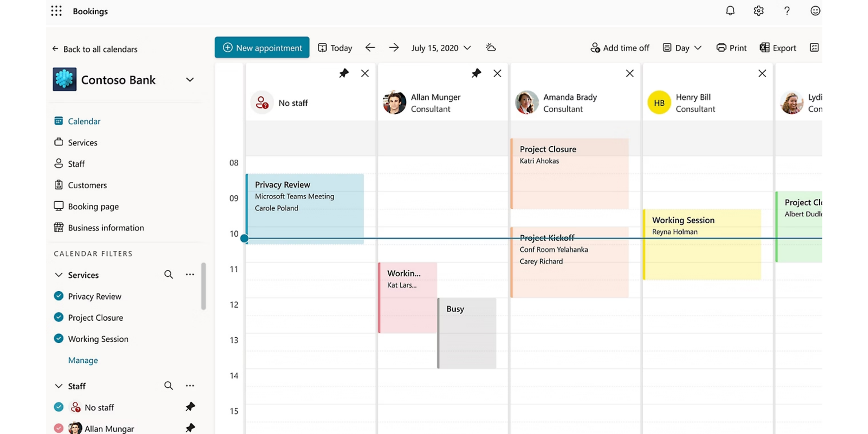
Task: Search the Services filter list
Action: [168, 274]
